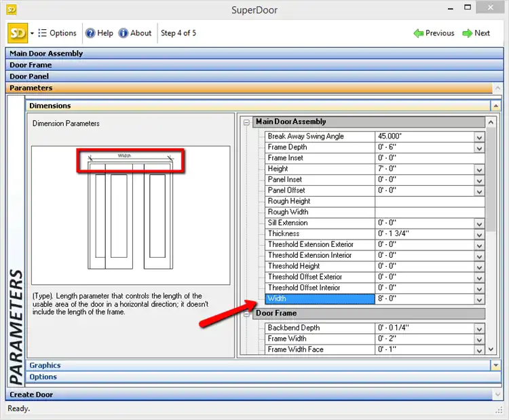Select the Rough Width parameter row
The image size is (509, 420).
point(375,212)
